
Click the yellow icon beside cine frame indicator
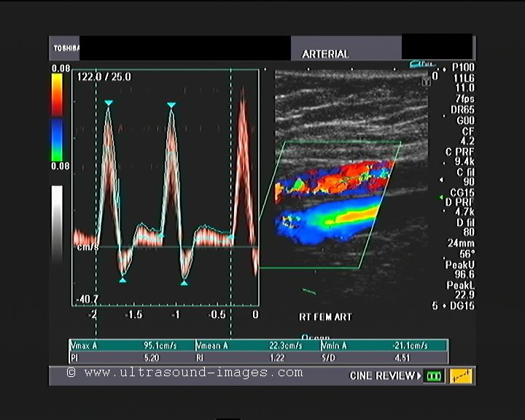pyautogui.click(x=461, y=376)
